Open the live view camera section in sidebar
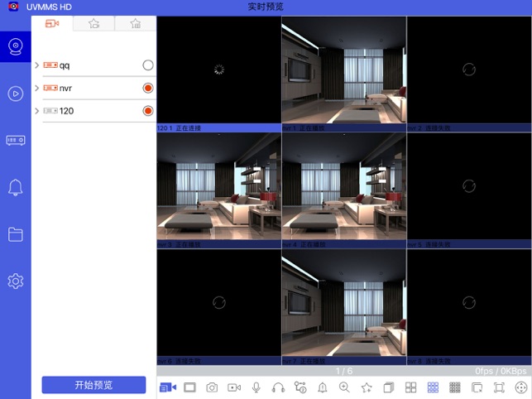This screenshot has height=399, width=532. pyautogui.click(x=16, y=47)
